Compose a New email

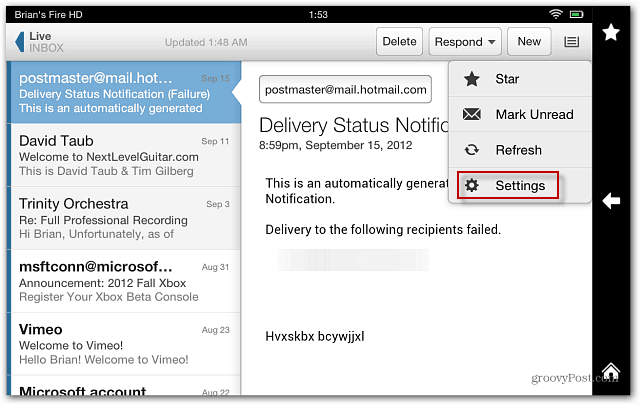(x=529, y=42)
